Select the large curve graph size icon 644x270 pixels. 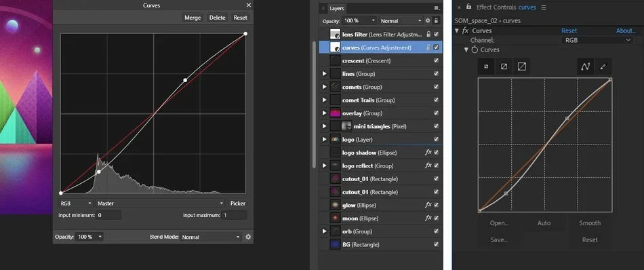coord(521,66)
